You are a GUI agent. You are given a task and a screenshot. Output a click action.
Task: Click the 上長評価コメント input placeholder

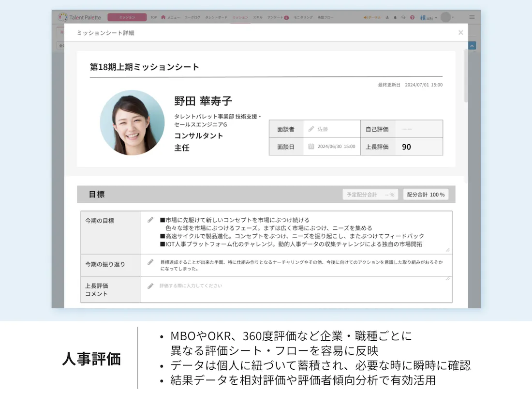(191, 286)
